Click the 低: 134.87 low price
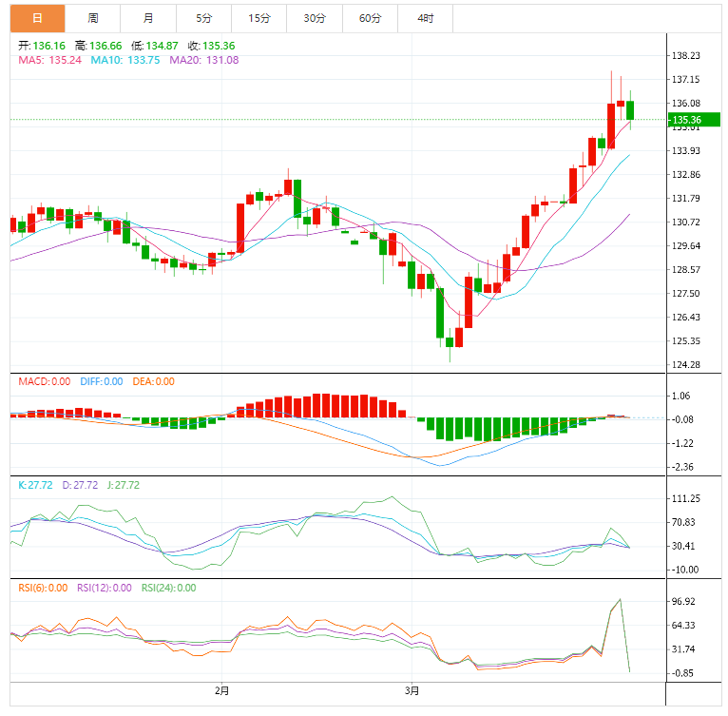Screen dimensions: 728x716 [155, 46]
